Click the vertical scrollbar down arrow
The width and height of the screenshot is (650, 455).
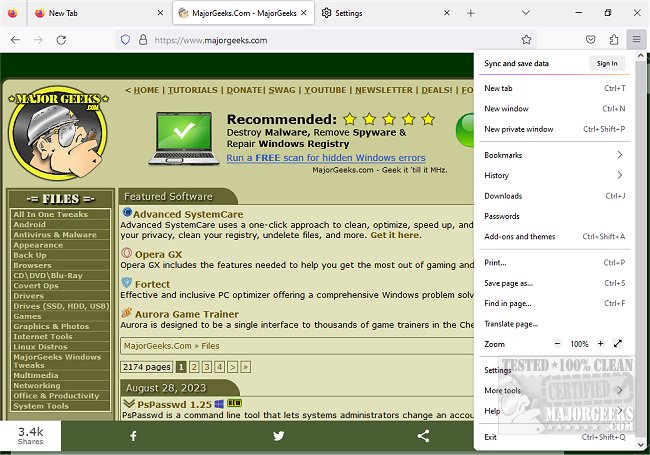(x=641, y=445)
